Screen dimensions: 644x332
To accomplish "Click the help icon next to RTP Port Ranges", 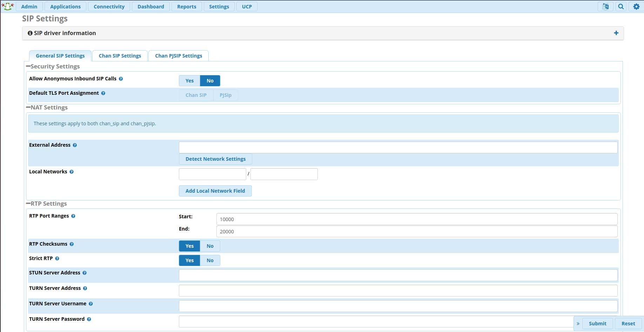I will click(x=73, y=216).
